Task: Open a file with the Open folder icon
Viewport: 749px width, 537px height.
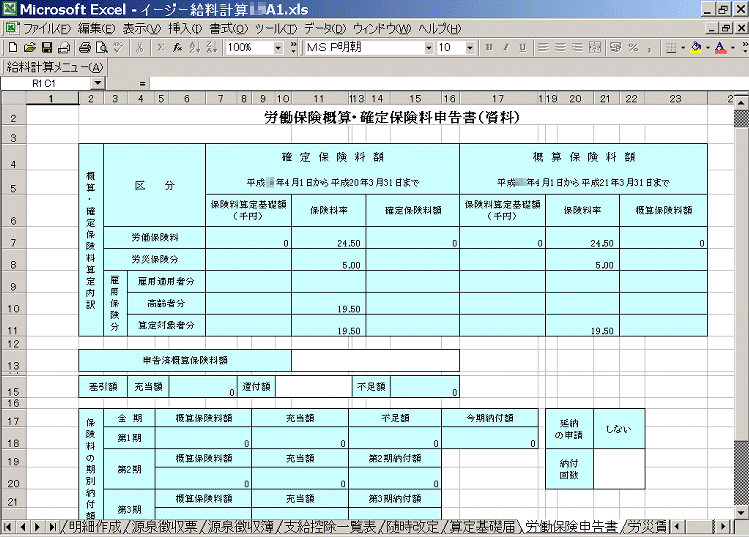Action: 29,47
